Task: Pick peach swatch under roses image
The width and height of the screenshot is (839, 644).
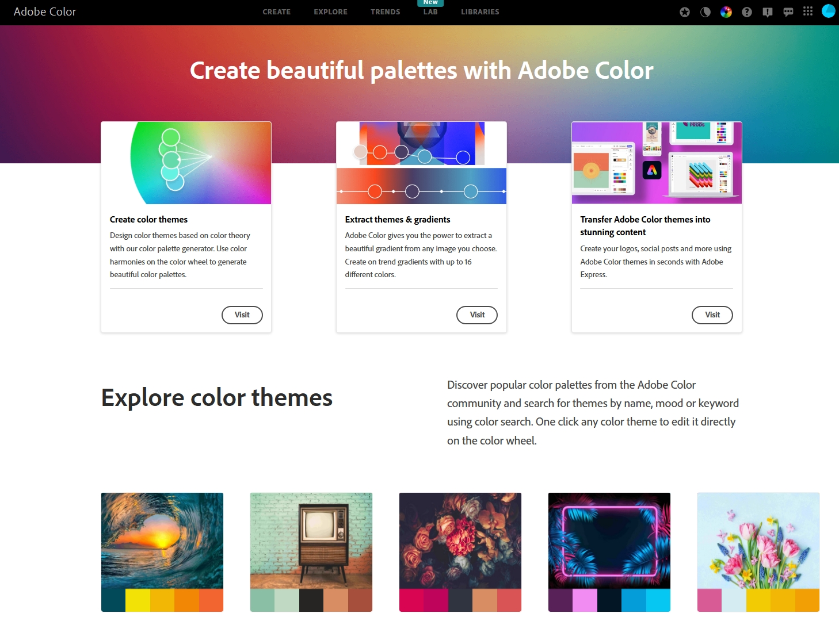Action: pos(485,600)
